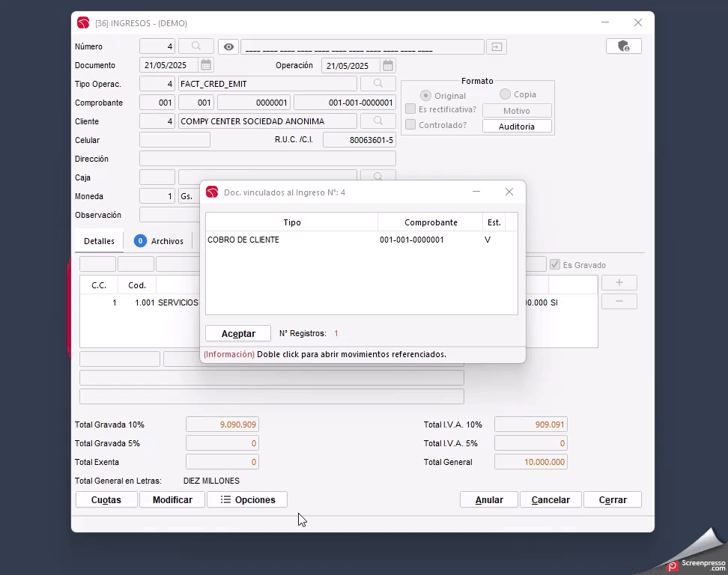This screenshot has width=728, height=575.
Task: Click the search magnifier next to Número
Action: click(x=195, y=47)
